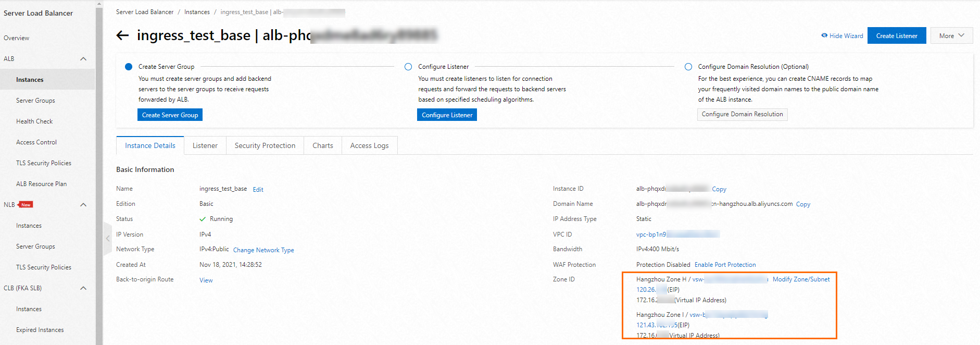Open the 120.26 EIP address link

click(651, 290)
